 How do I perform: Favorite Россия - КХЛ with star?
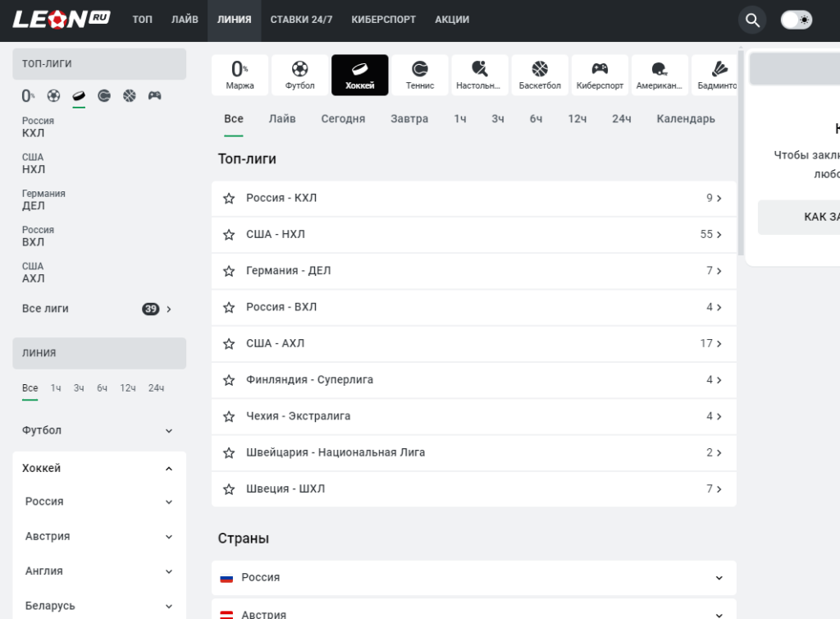229,199
